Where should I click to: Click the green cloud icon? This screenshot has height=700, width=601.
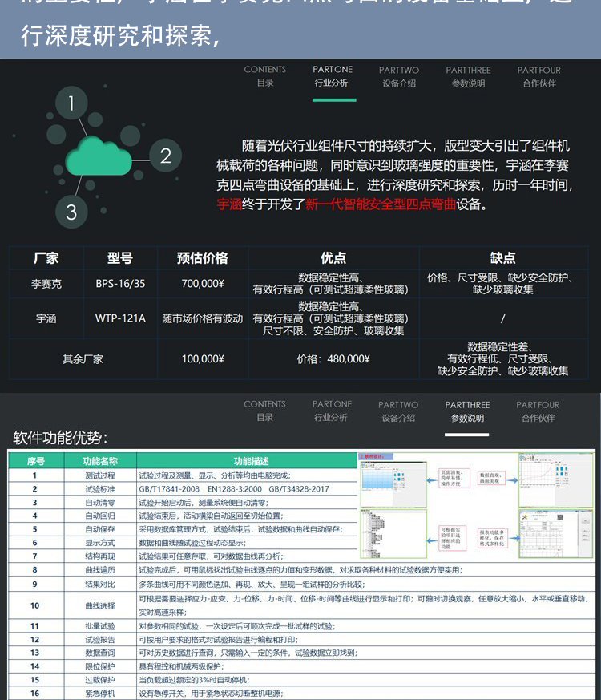pos(99,156)
